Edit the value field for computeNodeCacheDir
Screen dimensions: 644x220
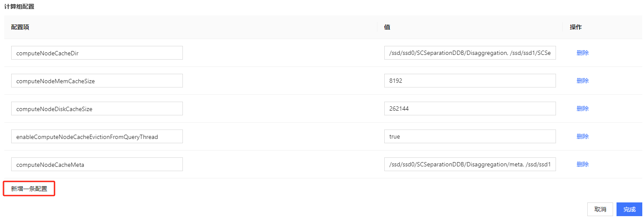point(470,53)
